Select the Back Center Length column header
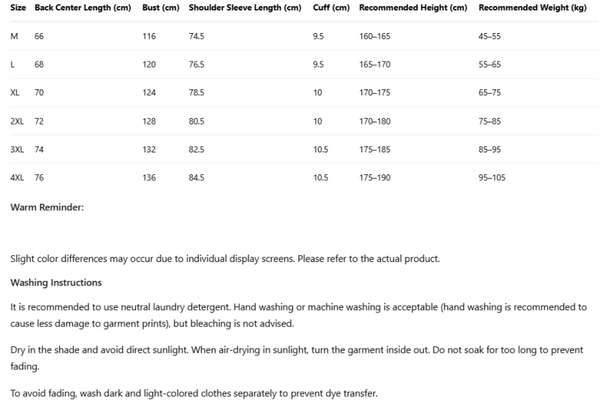 (83, 7)
